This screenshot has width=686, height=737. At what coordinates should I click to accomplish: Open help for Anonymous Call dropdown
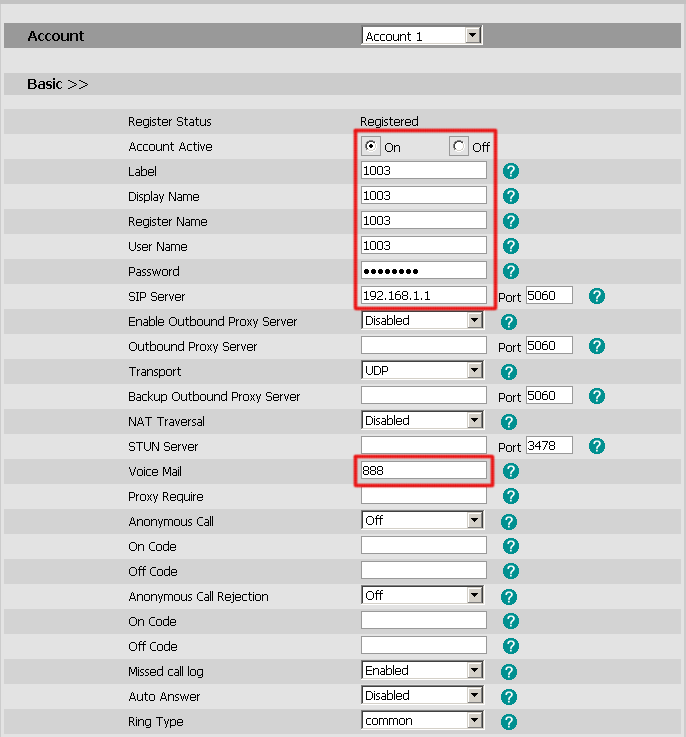coord(509,522)
